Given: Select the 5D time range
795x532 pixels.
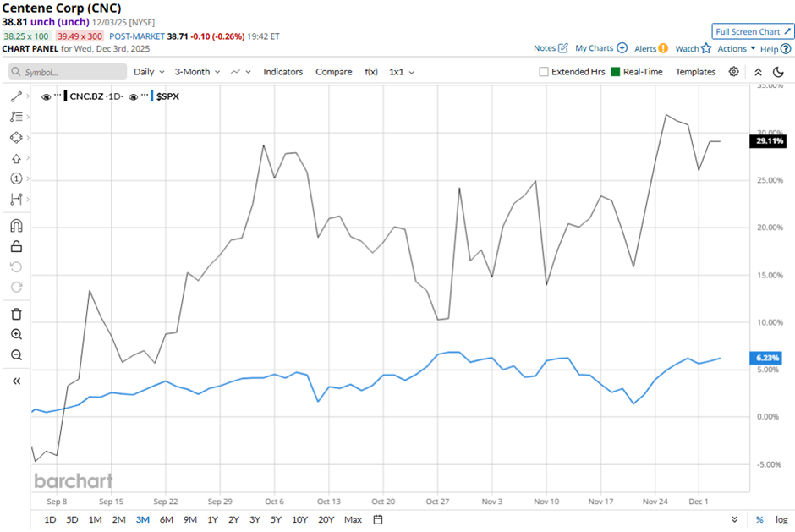Looking at the screenshot, I should pos(72,520).
